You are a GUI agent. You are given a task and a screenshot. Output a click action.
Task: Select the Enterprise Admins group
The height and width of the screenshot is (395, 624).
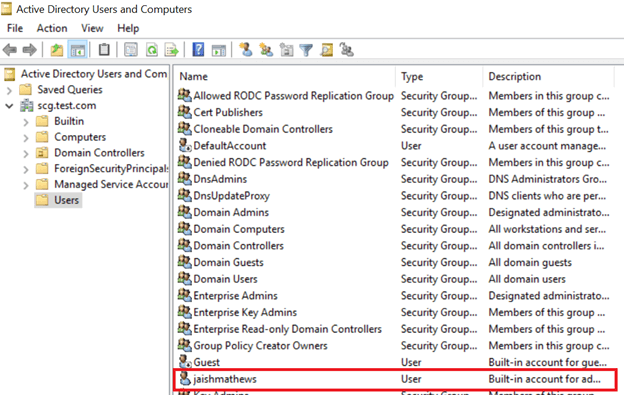pyautogui.click(x=235, y=296)
